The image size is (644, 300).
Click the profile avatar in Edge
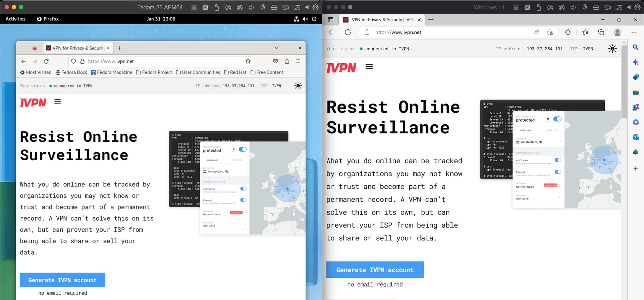[x=617, y=32]
